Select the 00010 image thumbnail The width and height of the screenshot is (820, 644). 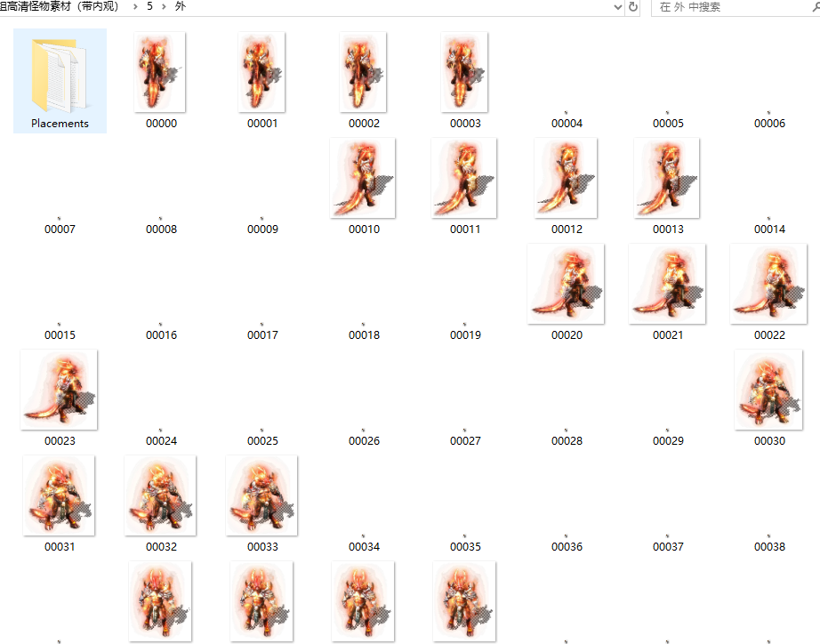[363, 178]
